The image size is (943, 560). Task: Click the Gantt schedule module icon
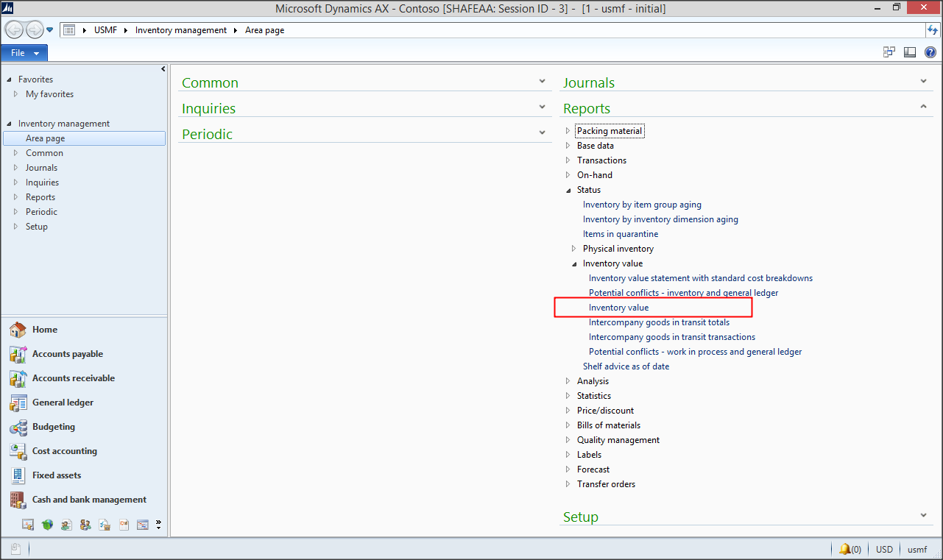pyautogui.click(x=143, y=525)
